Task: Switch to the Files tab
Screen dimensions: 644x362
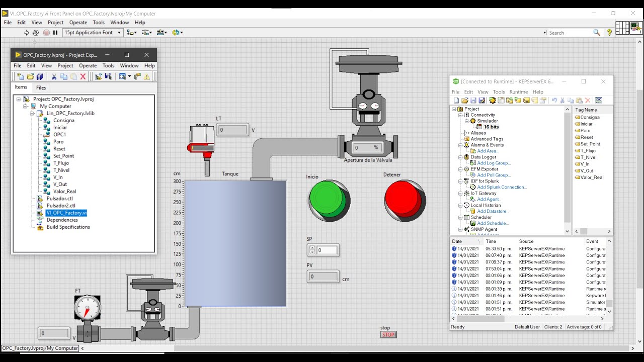Action: (x=41, y=87)
